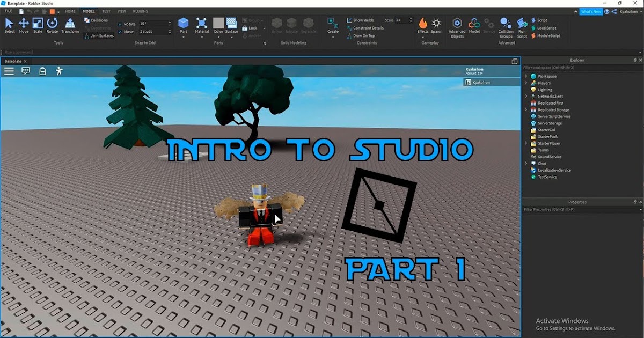The width and height of the screenshot is (644, 338).
Task: Insert a Script
Action: (x=539, y=20)
